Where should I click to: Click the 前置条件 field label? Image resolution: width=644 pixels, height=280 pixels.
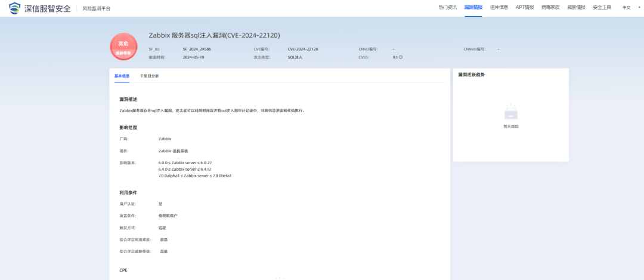tap(128, 216)
